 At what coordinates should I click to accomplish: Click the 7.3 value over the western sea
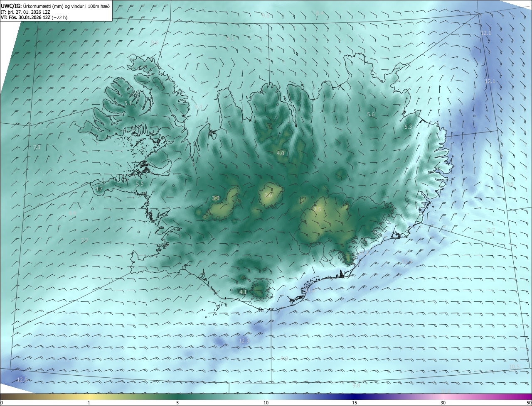coord(37,147)
